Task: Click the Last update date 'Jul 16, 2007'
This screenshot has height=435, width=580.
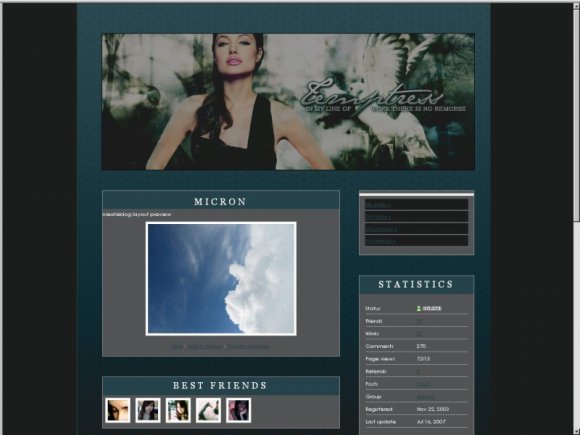Action: (431, 422)
